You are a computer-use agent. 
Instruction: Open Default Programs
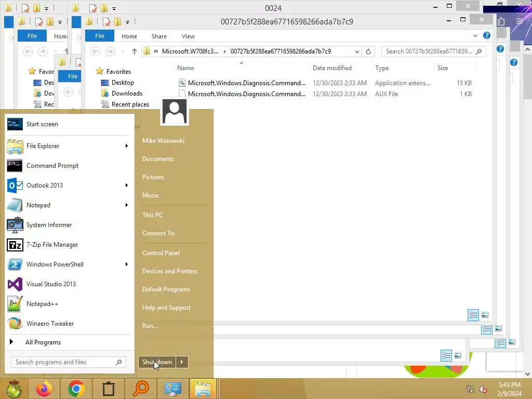(166, 289)
